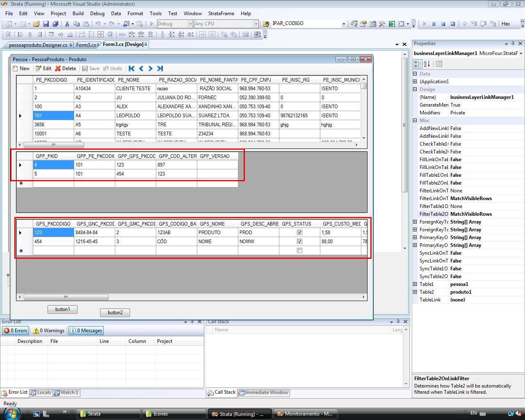Open the IPAR_CODIGO find combo box dropdown
The image size is (525, 420).
344,24
